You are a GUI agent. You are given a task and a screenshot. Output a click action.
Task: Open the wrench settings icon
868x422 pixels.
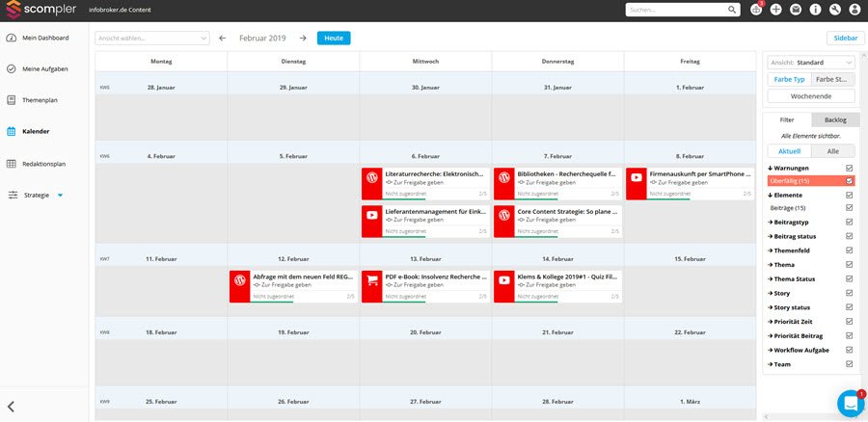coord(834,10)
